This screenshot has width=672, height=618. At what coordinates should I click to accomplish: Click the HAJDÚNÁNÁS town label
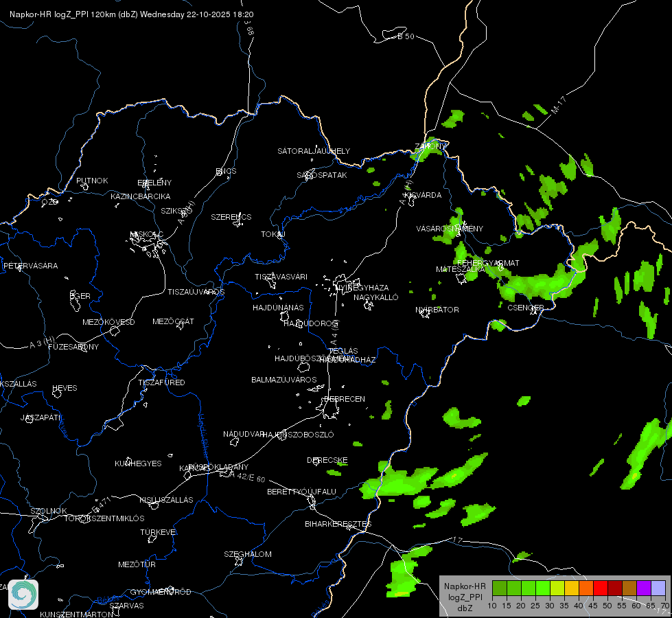(x=278, y=308)
